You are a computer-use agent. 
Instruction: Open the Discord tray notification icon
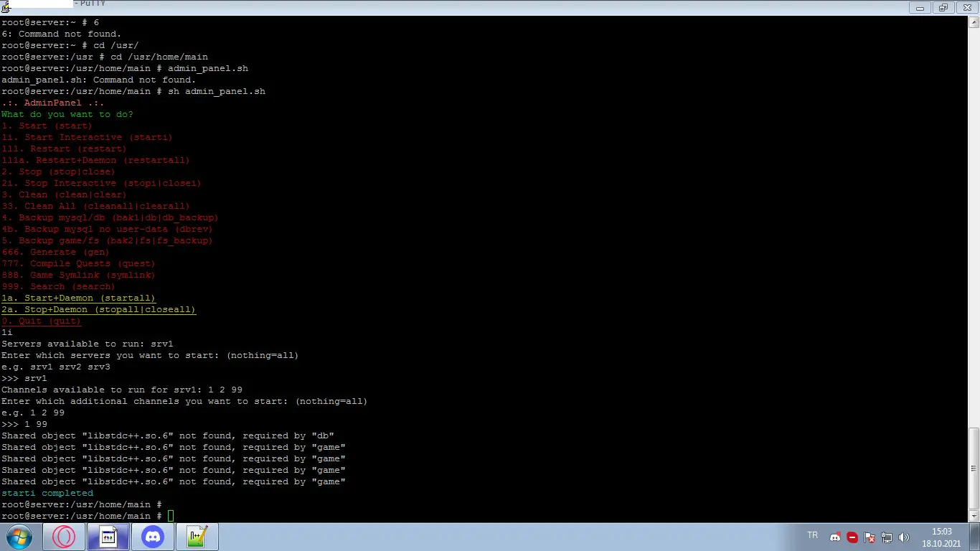tap(835, 537)
